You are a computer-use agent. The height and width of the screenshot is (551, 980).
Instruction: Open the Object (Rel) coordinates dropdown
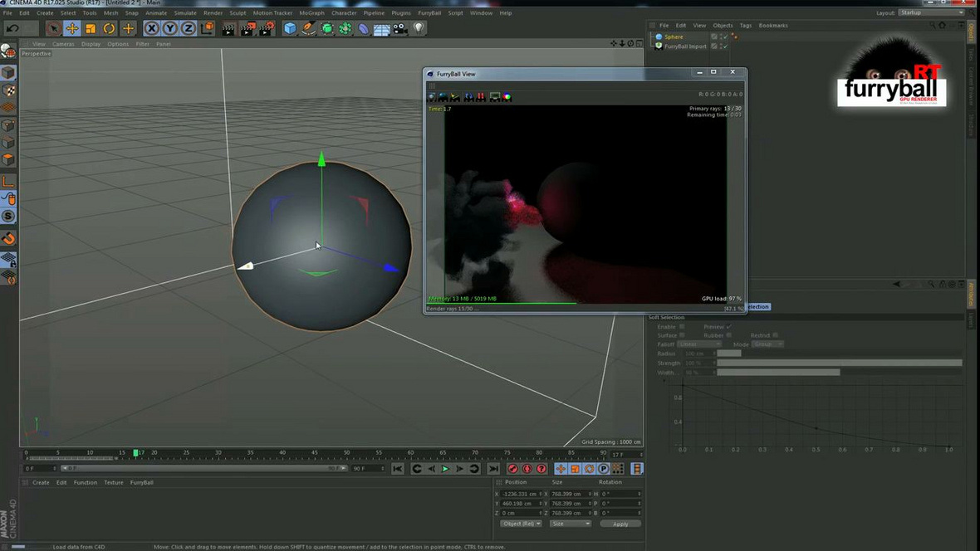(x=521, y=523)
